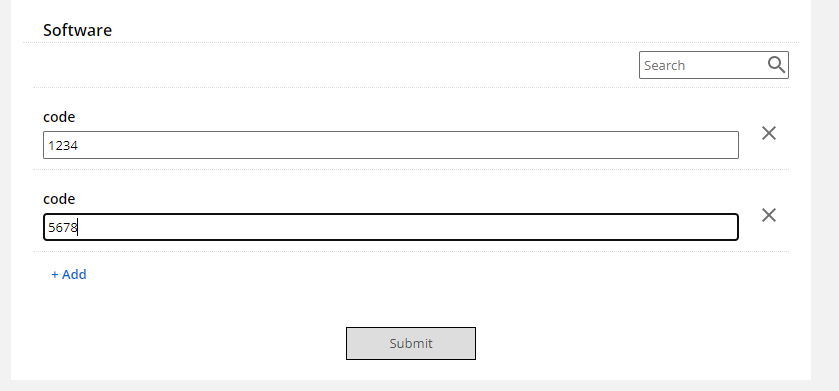Click the Software section heading
Viewport: 839px width, 391px height.
pos(78,30)
